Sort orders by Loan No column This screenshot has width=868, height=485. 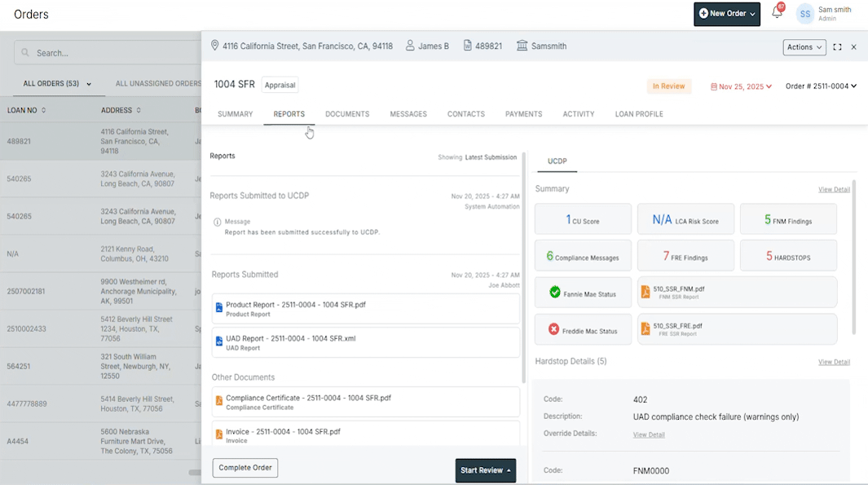click(x=27, y=110)
